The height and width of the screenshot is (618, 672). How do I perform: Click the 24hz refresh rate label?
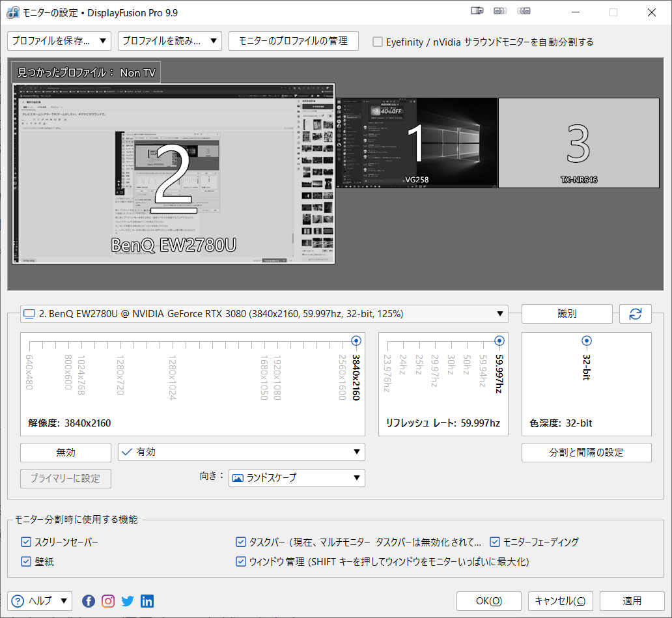403,365
